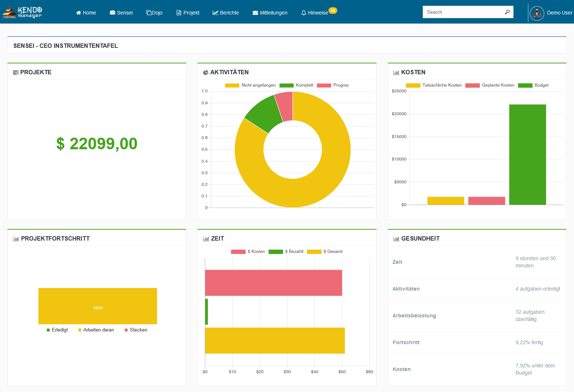Open Hinweise notifications label

[x=318, y=13]
